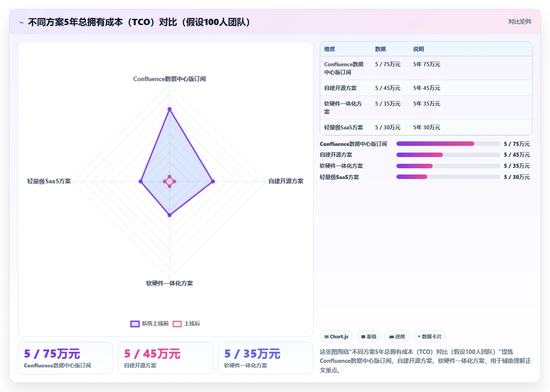Click the 自建开源方案 label left of its progress bar
This screenshot has height=392, width=550.
tap(336, 155)
